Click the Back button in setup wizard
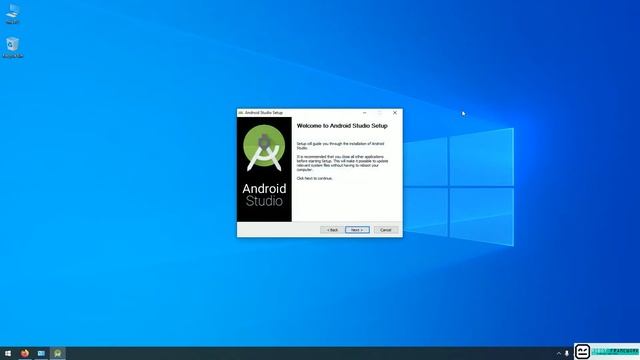 pyautogui.click(x=332, y=230)
